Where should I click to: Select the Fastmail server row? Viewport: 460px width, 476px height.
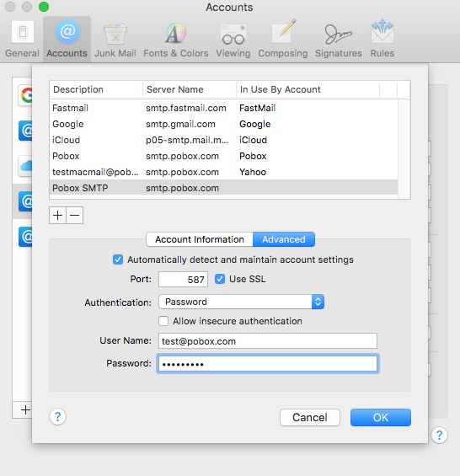[223, 108]
